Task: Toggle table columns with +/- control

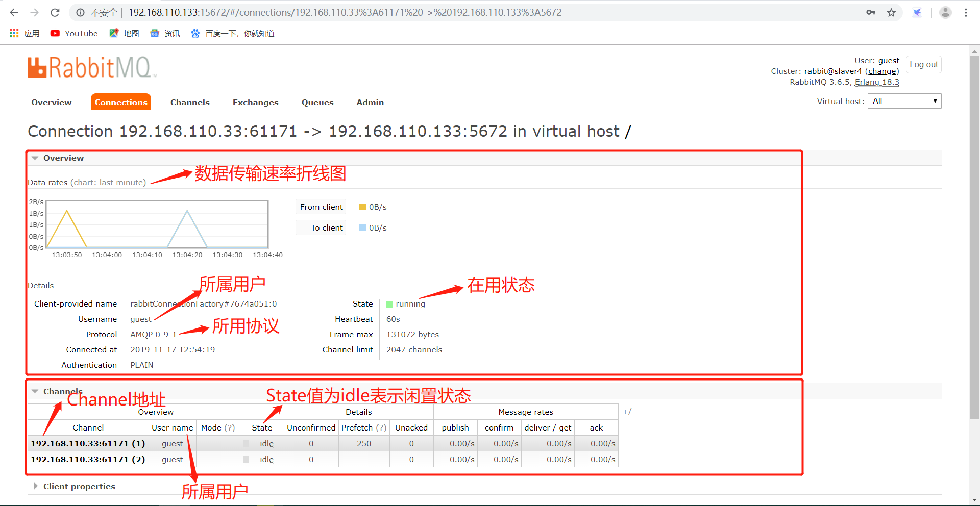Action: (x=629, y=412)
